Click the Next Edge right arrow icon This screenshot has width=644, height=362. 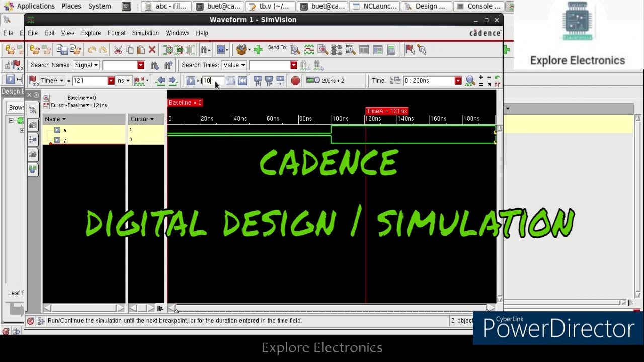(172, 81)
